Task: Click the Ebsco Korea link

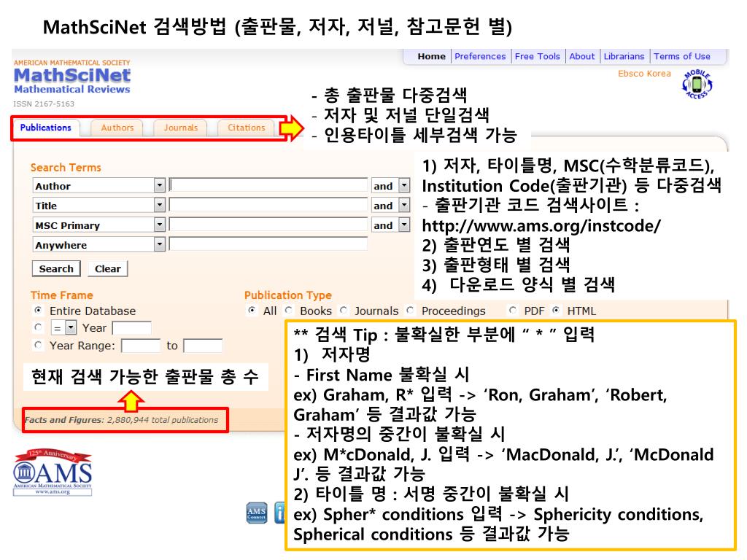Action: point(644,74)
